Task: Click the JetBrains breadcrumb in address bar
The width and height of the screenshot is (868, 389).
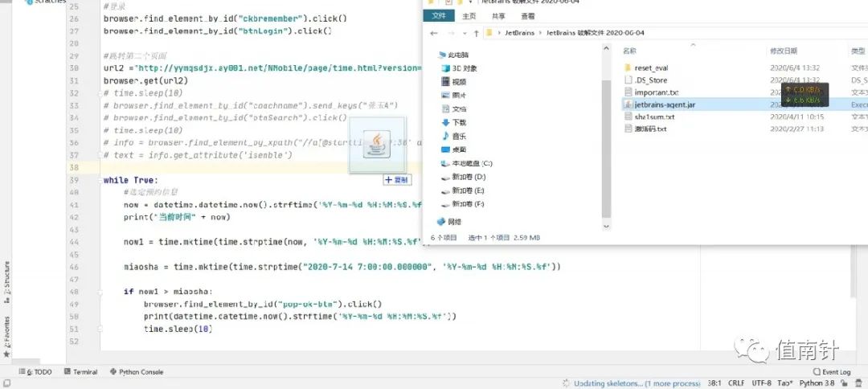Action: [519, 33]
